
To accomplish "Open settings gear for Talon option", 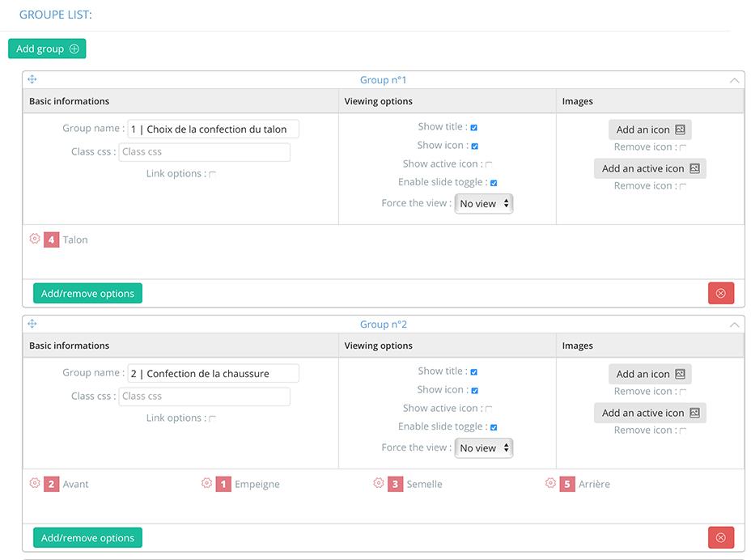I will tap(35, 239).
